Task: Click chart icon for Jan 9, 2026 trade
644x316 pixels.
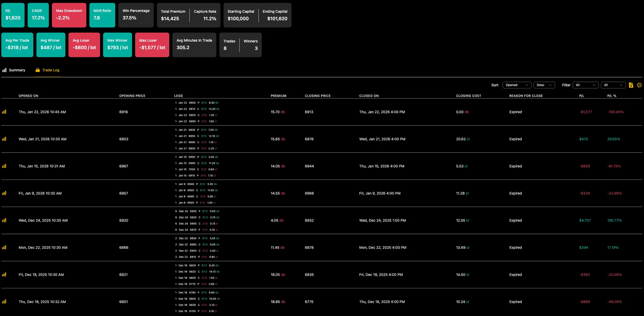Action: [x=4, y=193]
